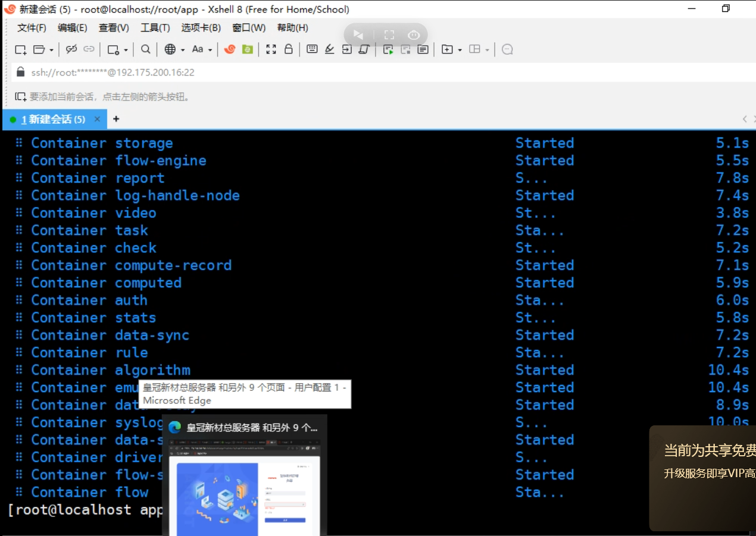Click the add-current-session arrow icon
756x536 pixels.
[21, 96]
